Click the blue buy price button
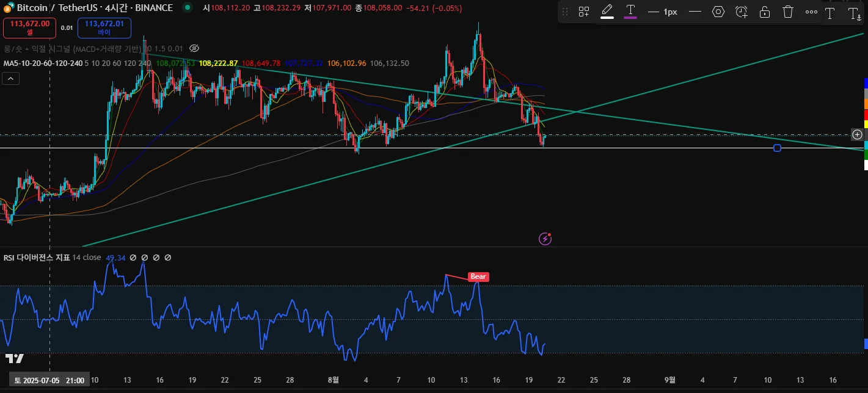The image size is (868, 393). point(104,27)
